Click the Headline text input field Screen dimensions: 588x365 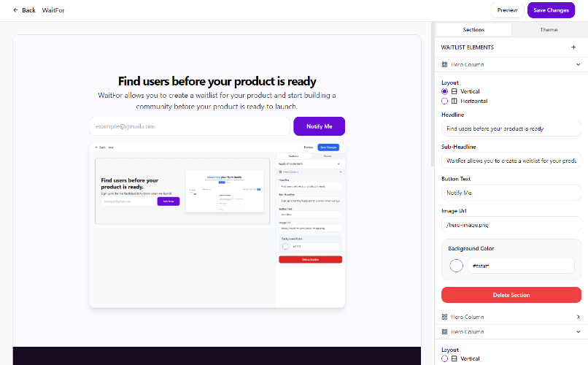click(511, 128)
